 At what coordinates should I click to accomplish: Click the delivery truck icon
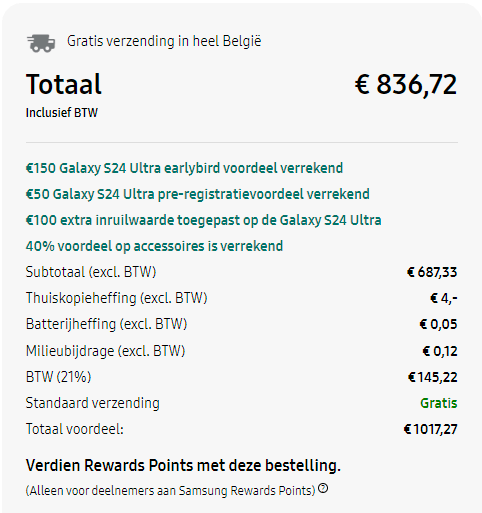(x=41, y=43)
